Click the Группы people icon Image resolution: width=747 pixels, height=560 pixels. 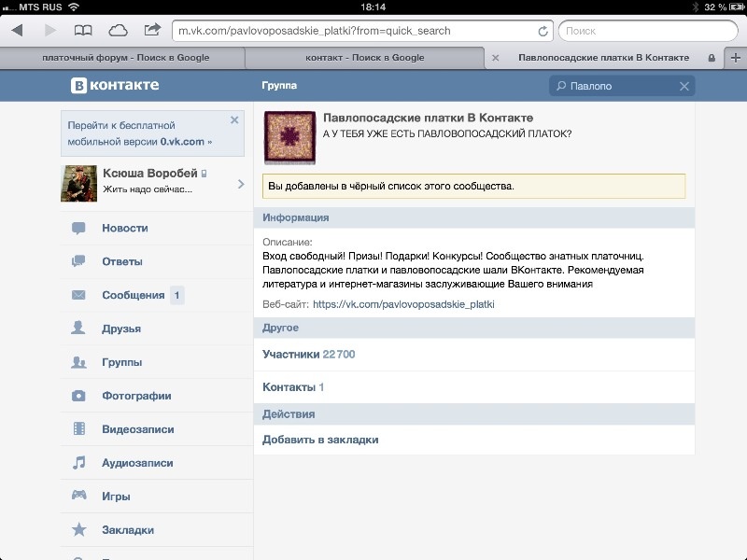click(78, 362)
